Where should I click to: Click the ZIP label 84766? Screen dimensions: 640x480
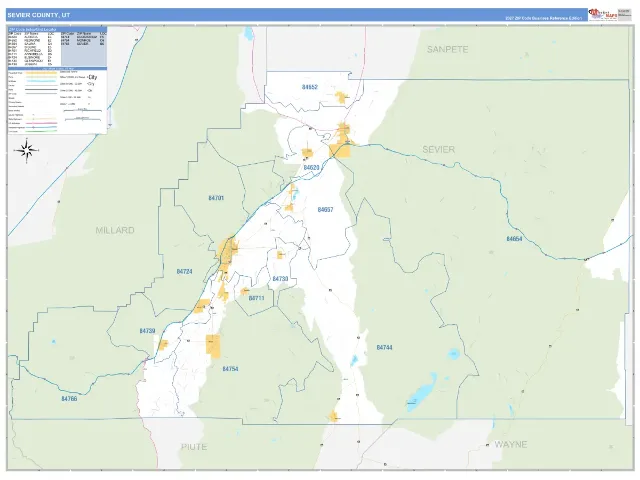[x=69, y=399]
